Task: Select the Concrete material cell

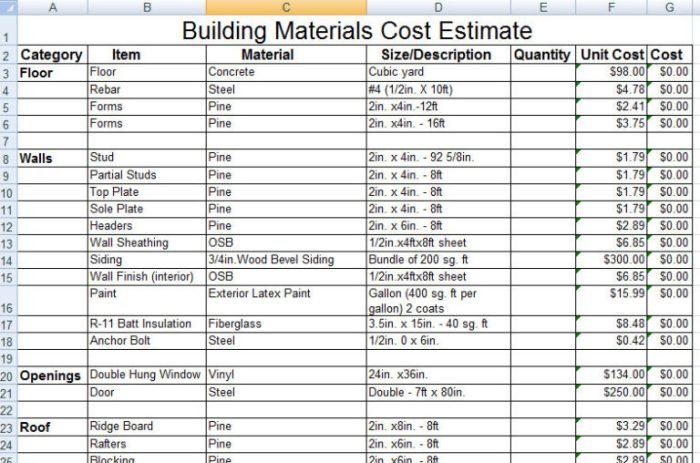Action: (286, 72)
